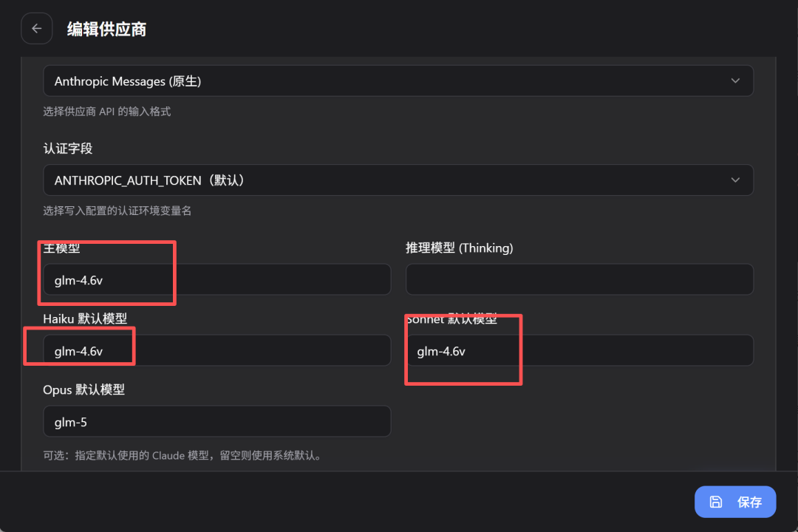The image size is (798, 532).
Task: Click the 编辑供应商 page title
Action: click(x=106, y=29)
